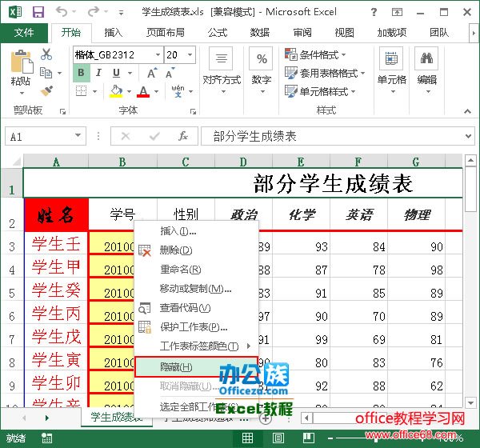The height and width of the screenshot is (448, 480).
Task: Open the Editing (编辑) binoculars group
Action: point(426,70)
